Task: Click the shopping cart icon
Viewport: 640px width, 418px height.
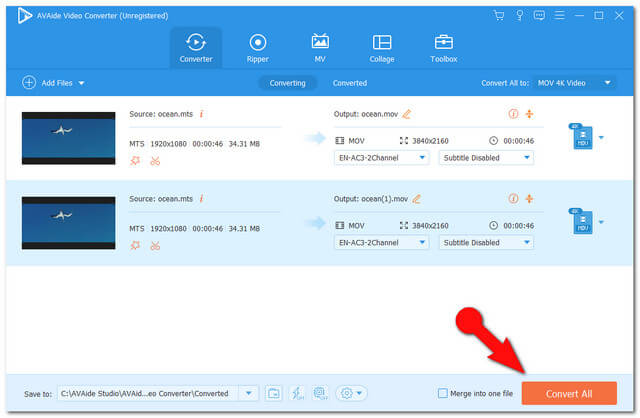Action: tap(499, 16)
